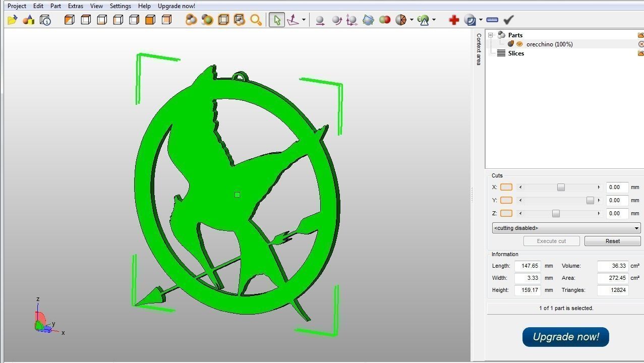Click the rotate part sphere icon
Image resolution: width=644 pixels, height=363 pixels.
336,20
